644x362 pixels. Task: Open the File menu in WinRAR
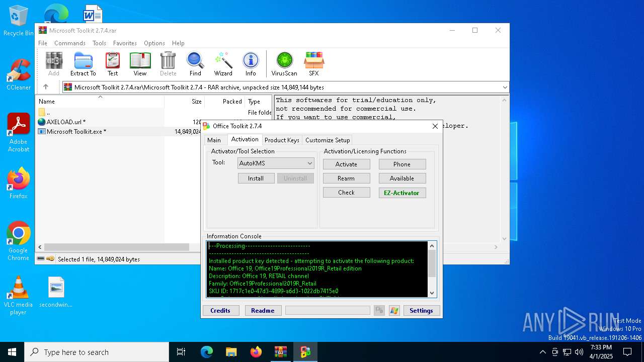[x=43, y=43]
